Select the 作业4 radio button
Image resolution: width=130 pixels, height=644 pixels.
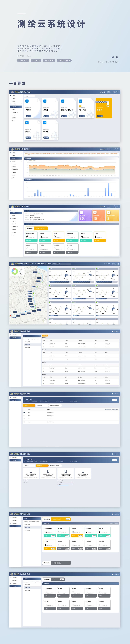24,422
